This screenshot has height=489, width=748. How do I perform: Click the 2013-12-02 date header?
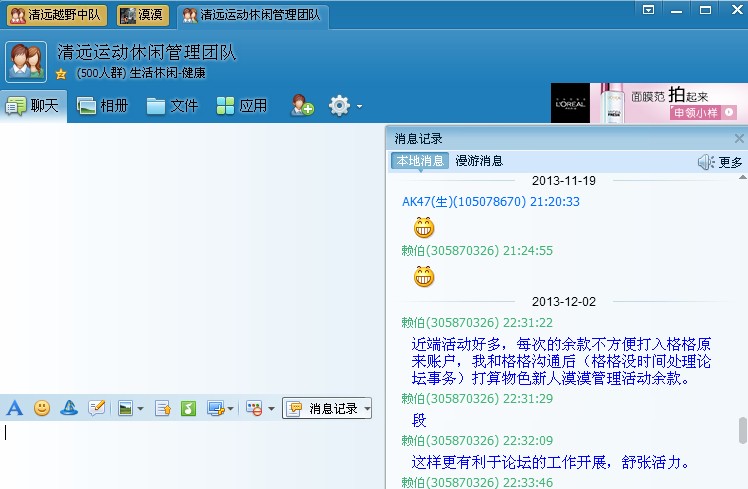pos(564,302)
